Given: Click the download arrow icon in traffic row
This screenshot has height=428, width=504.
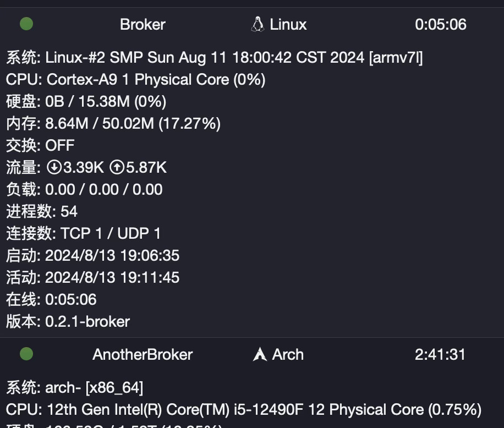Looking at the screenshot, I should [x=54, y=167].
